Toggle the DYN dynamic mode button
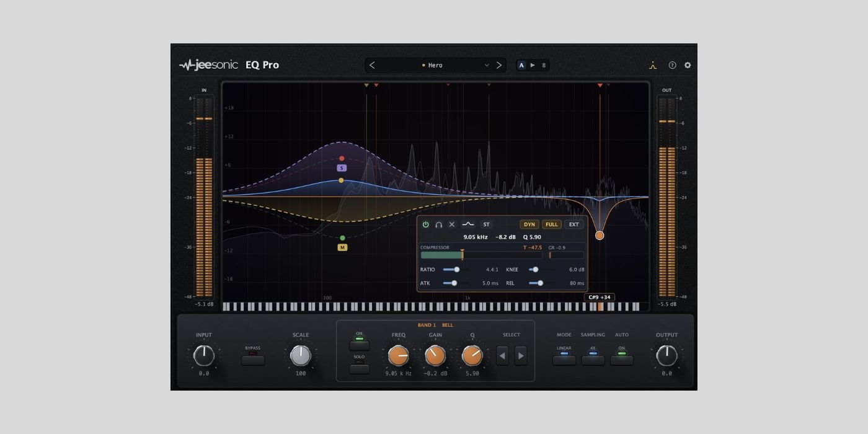 point(529,224)
